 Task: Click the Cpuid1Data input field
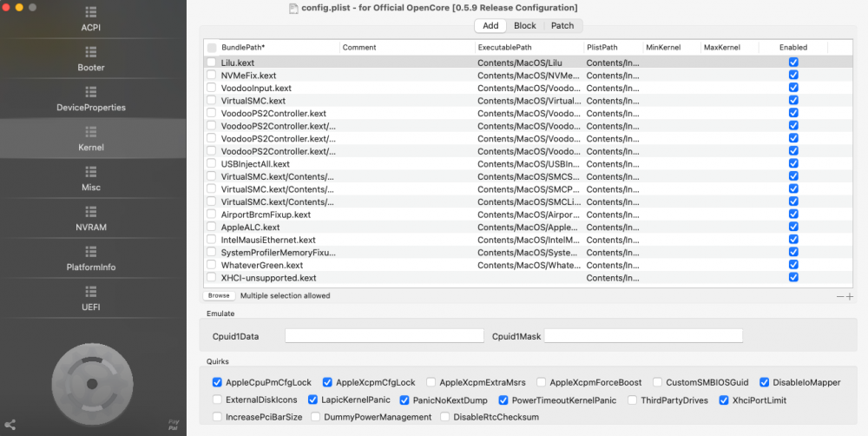point(385,336)
